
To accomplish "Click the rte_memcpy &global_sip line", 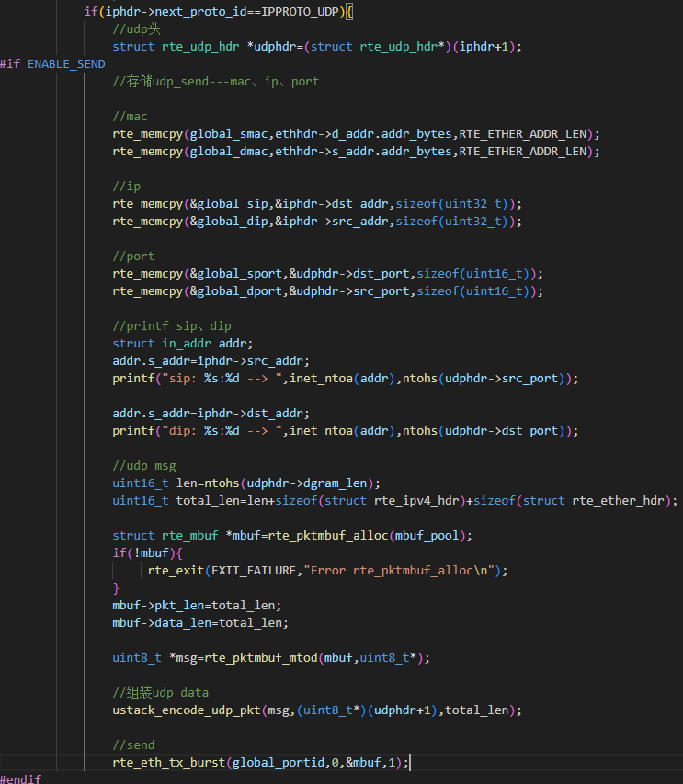I will 317,204.
